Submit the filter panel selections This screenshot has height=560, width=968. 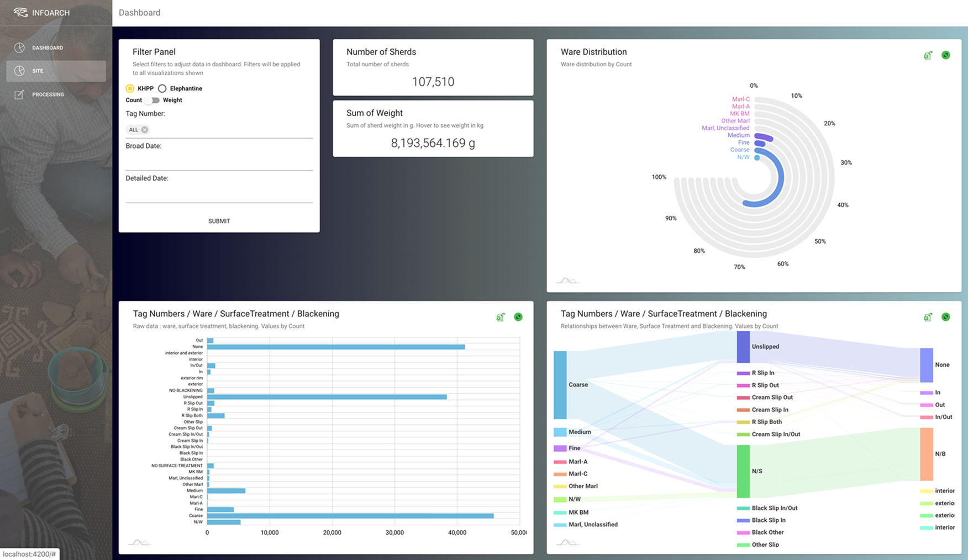[x=219, y=221]
